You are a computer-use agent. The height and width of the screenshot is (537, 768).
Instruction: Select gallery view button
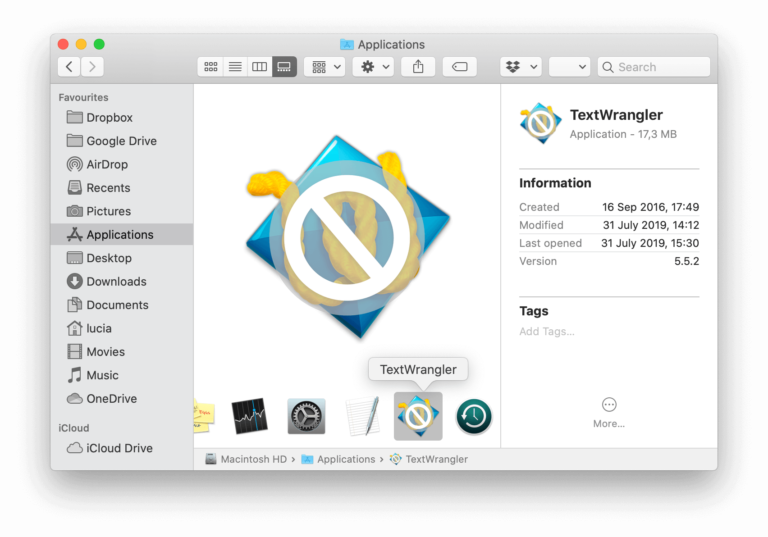click(284, 67)
